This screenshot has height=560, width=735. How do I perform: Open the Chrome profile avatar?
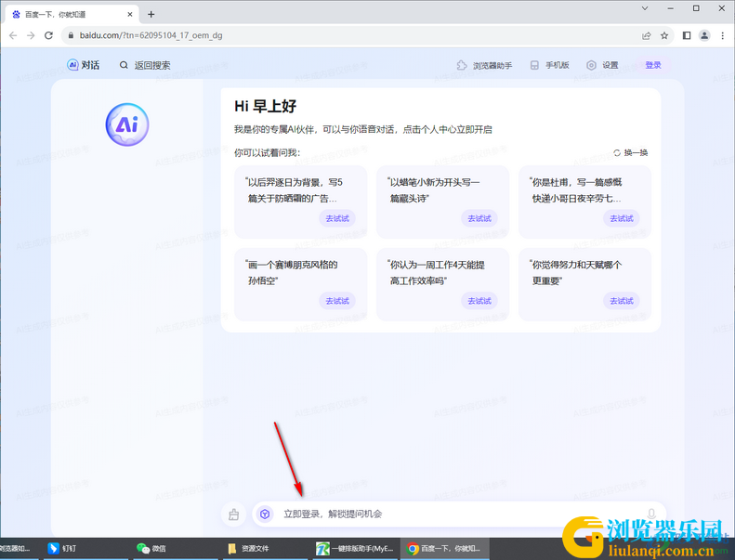coord(704,35)
